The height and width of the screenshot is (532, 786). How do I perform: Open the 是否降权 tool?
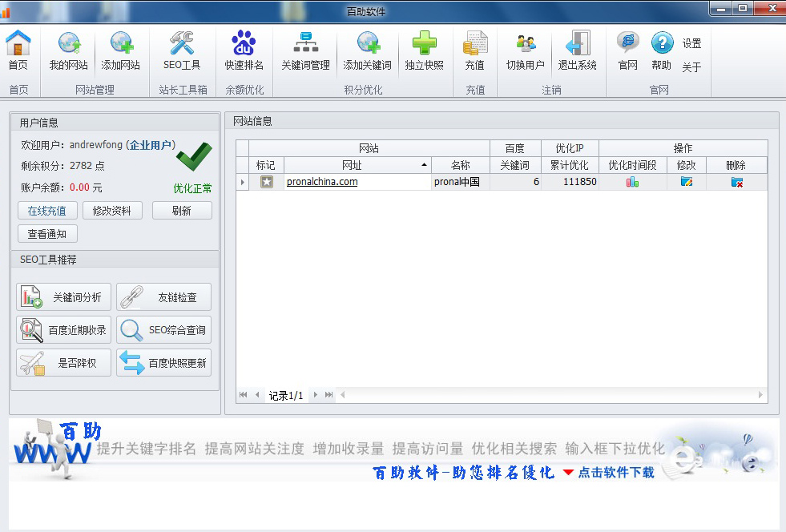tap(63, 362)
